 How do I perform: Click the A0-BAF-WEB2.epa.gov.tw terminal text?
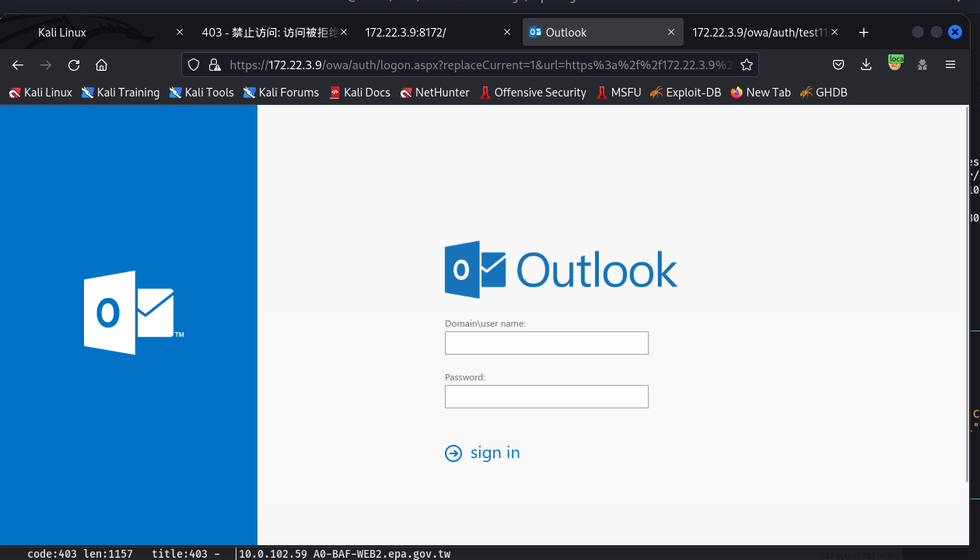click(382, 554)
